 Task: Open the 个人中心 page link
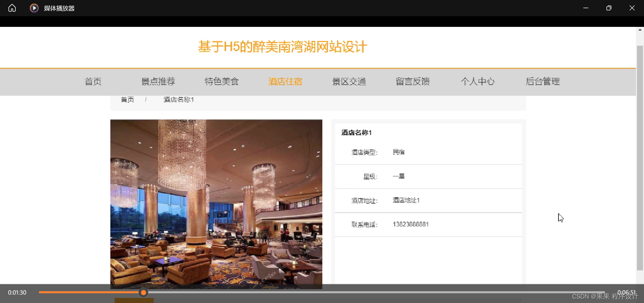[x=478, y=82]
